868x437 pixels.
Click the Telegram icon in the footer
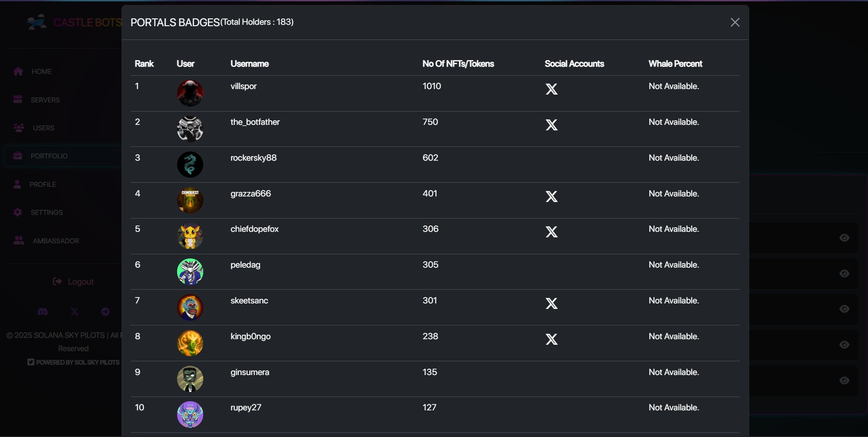coord(105,312)
